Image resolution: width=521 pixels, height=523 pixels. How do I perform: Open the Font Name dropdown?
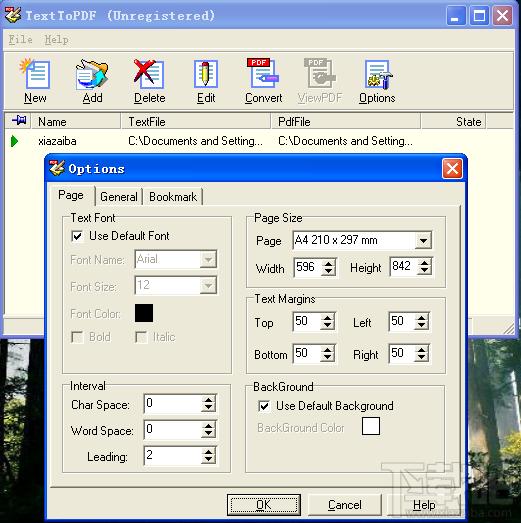(208, 259)
